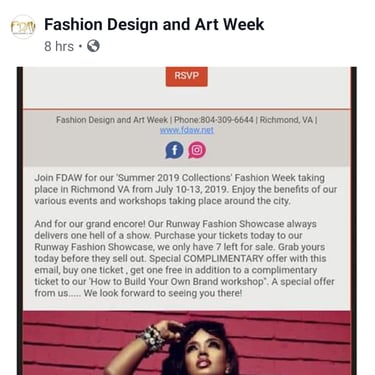
Task: Open the public globe audience icon
Action: click(x=93, y=46)
